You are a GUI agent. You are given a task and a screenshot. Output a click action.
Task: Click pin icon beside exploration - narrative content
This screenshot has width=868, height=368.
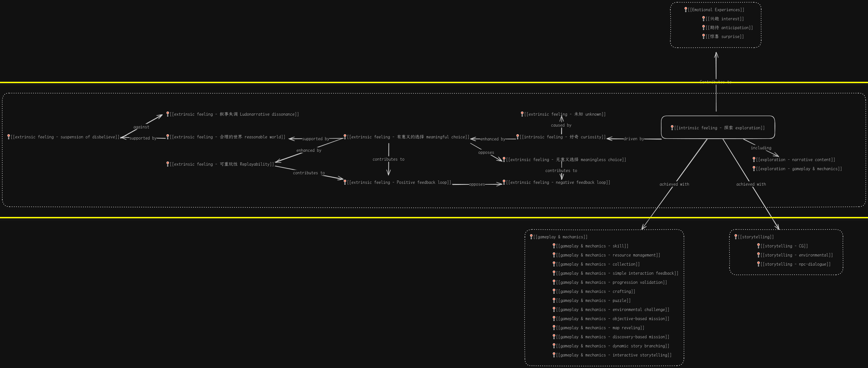[754, 159]
